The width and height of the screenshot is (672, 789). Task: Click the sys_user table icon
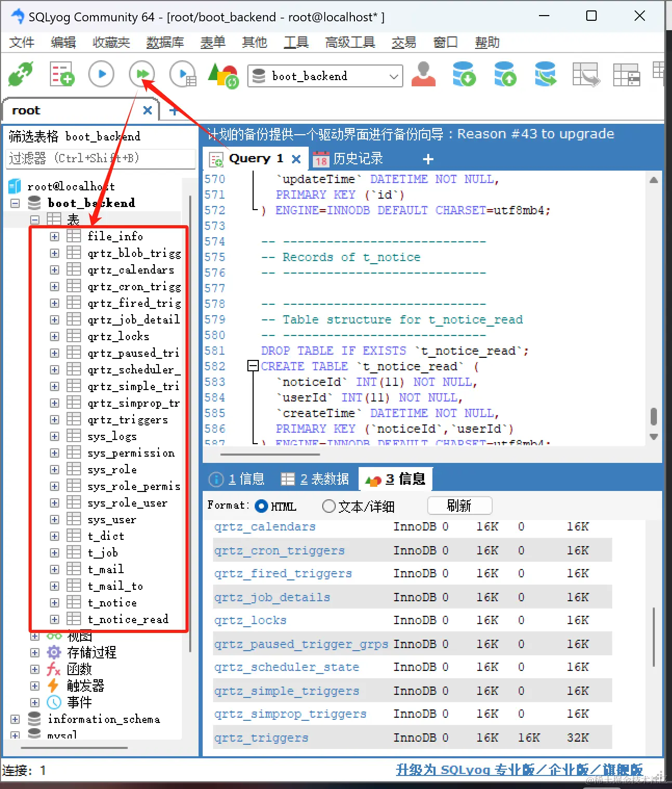(x=74, y=519)
